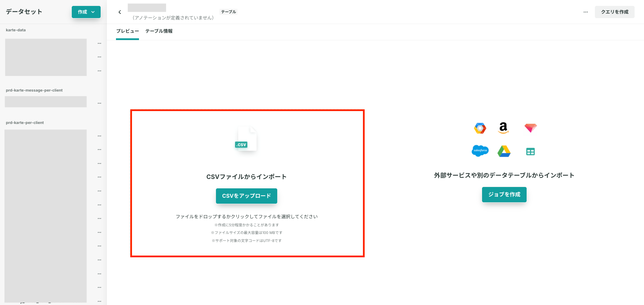
Task: Click the Google Drive triangle icon
Action: (x=504, y=151)
